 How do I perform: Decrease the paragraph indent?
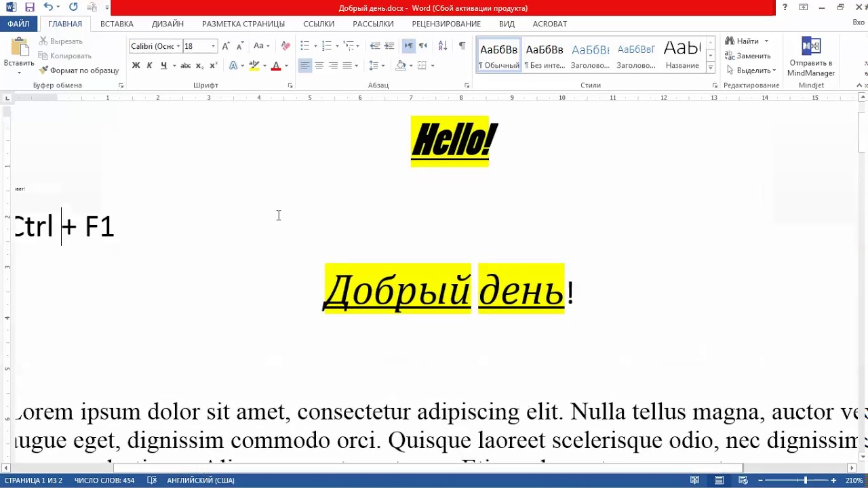tap(375, 46)
